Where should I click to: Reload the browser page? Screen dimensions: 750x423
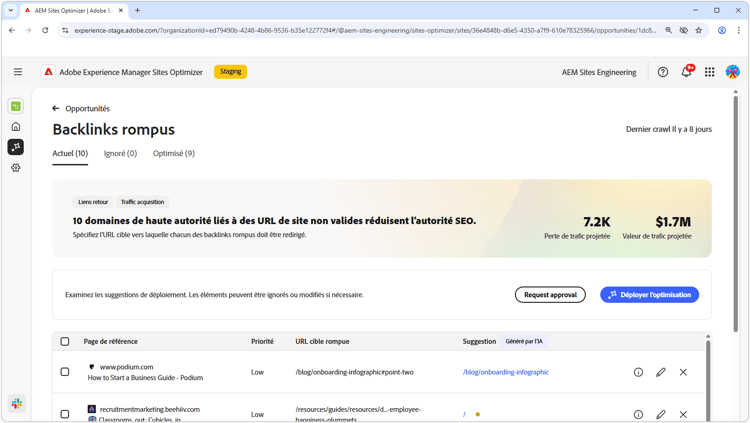tap(45, 30)
